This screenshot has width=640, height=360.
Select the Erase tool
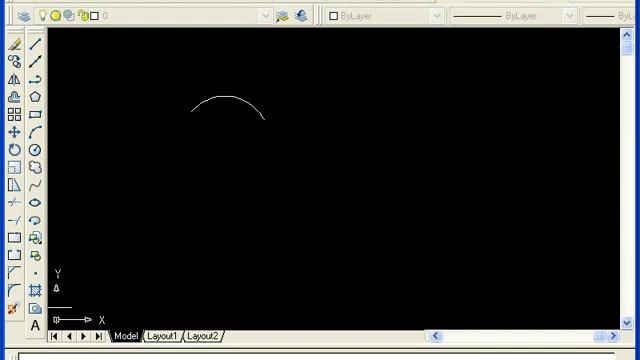(x=14, y=44)
